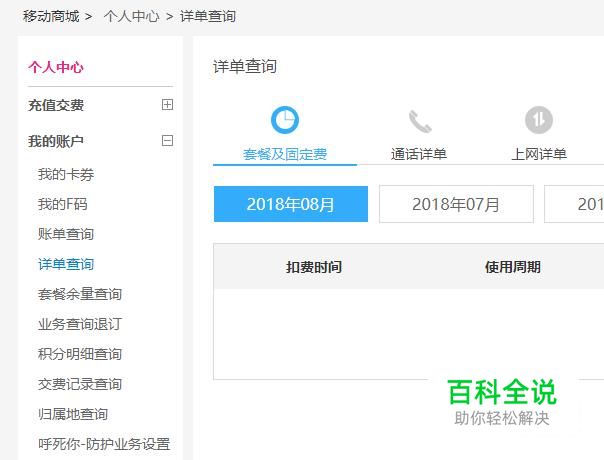Open 我的F码 in the sidebar
The image size is (604, 460).
coord(63,204)
